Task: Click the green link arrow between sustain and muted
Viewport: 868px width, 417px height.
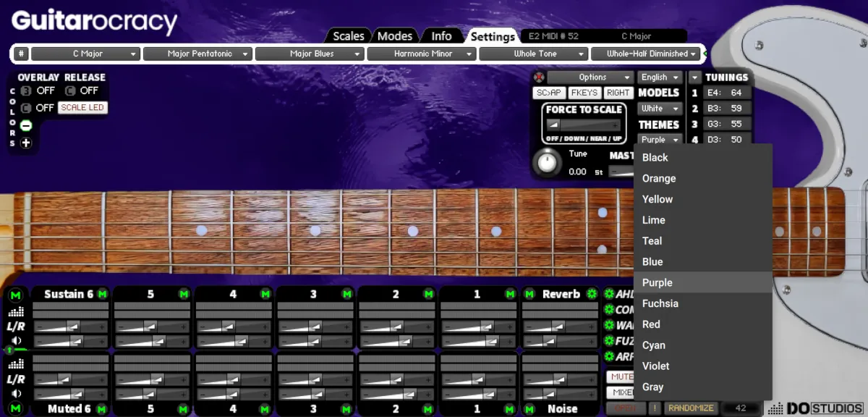Action: pos(10,350)
